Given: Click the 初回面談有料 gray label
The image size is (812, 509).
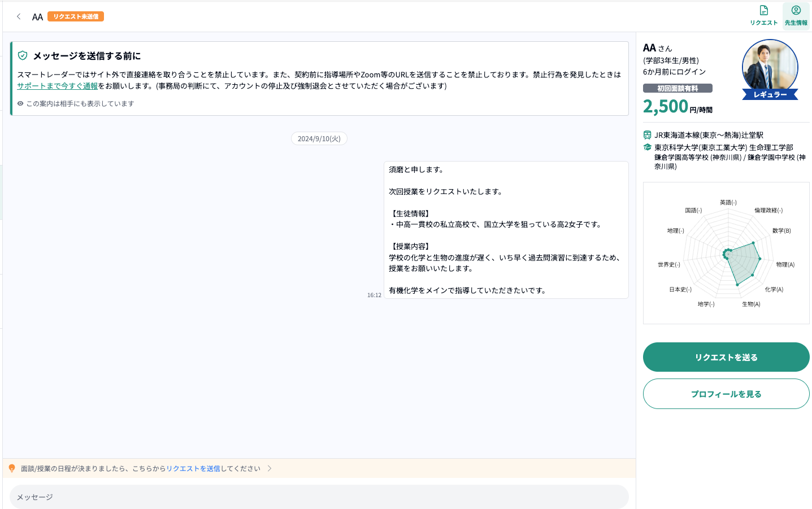Looking at the screenshot, I should (x=678, y=88).
